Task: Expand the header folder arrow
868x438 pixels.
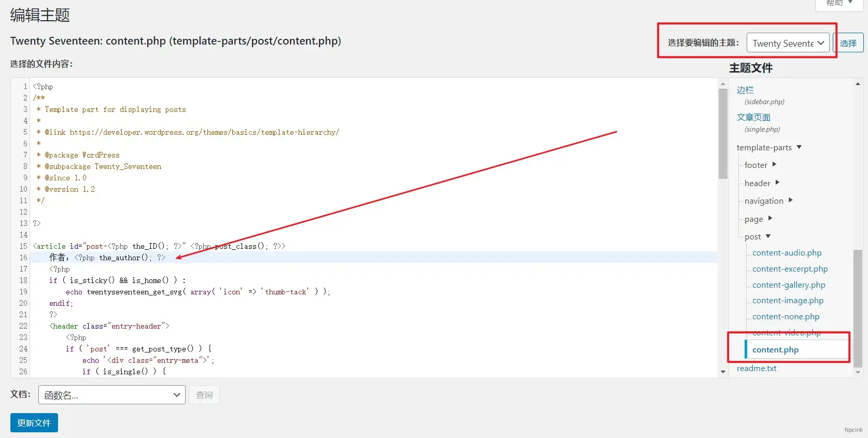Action: [777, 182]
